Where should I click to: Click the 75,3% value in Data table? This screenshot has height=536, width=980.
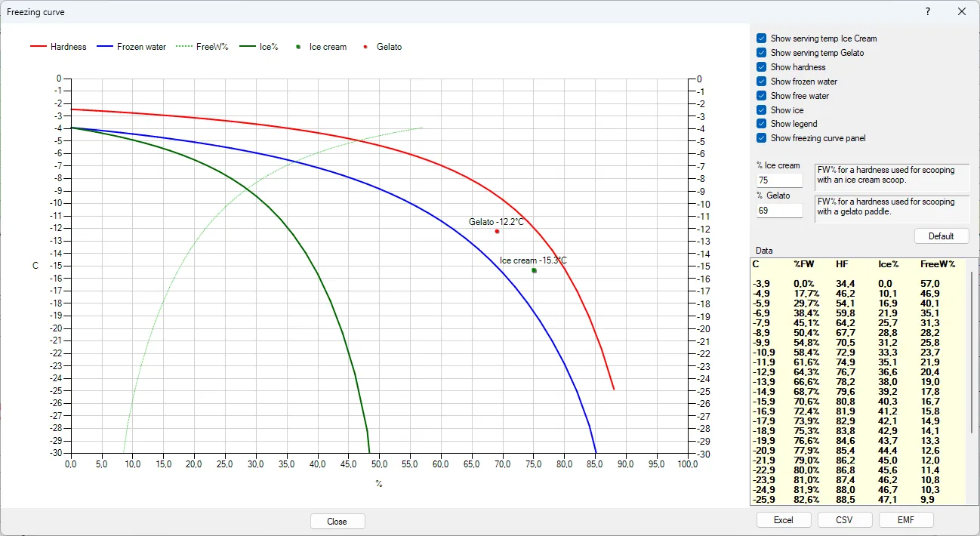(x=806, y=431)
